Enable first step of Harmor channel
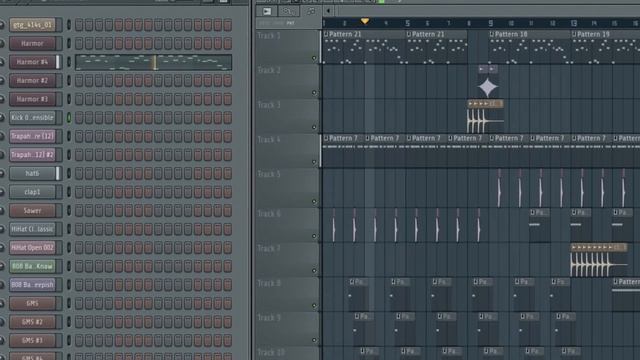 (x=79, y=43)
